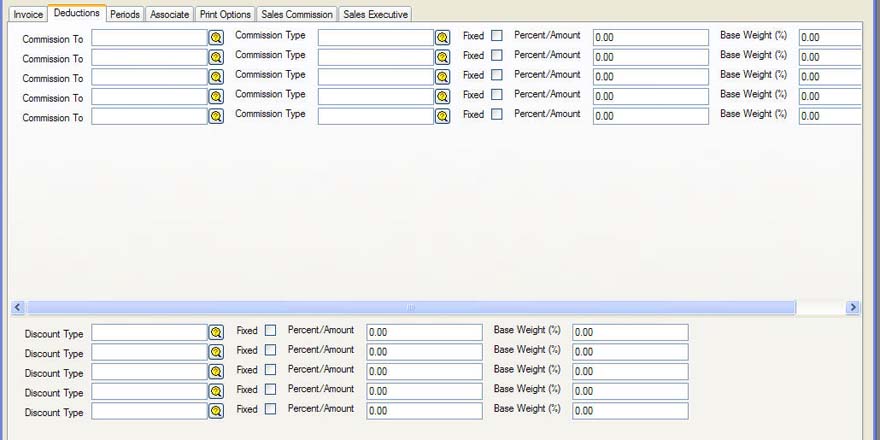Open lookup for third Discount Type row
This screenshot has width=880, height=440.
tap(216, 372)
